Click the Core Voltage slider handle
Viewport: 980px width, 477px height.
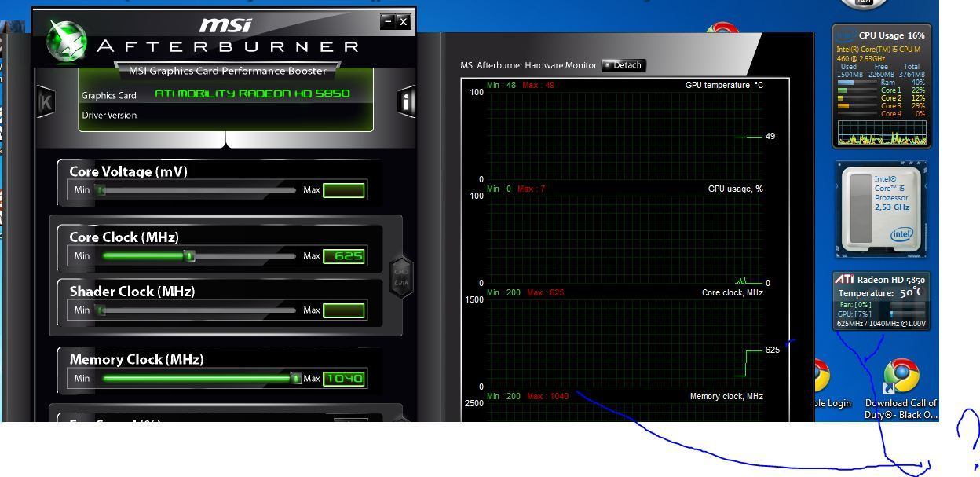pos(100,189)
